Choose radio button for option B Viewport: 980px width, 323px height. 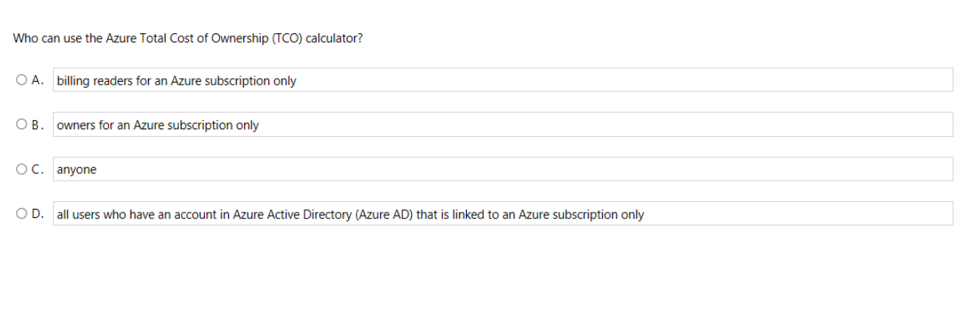(x=20, y=125)
